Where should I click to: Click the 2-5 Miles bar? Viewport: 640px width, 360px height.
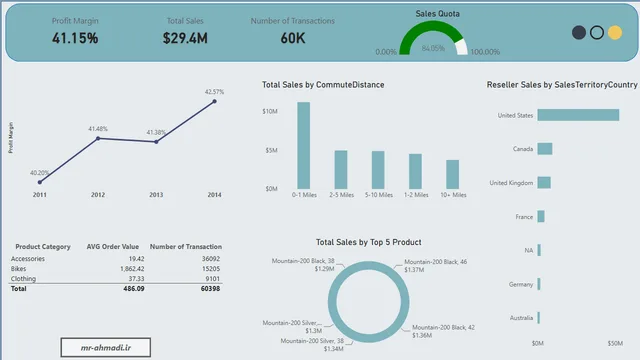coord(341,169)
